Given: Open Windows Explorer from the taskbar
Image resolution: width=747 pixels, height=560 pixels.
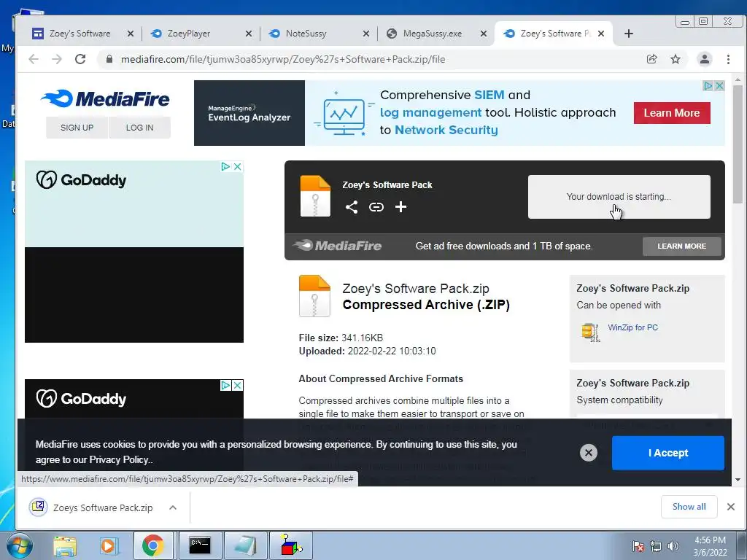Looking at the screenshot, I should click(65, 545).
